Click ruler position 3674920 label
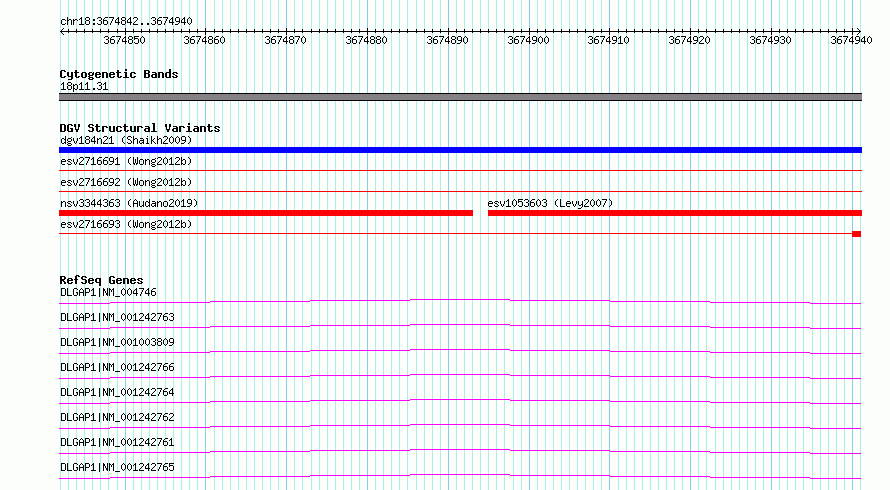The height and width of the screenshot is (490, 890). coord(690,40)
